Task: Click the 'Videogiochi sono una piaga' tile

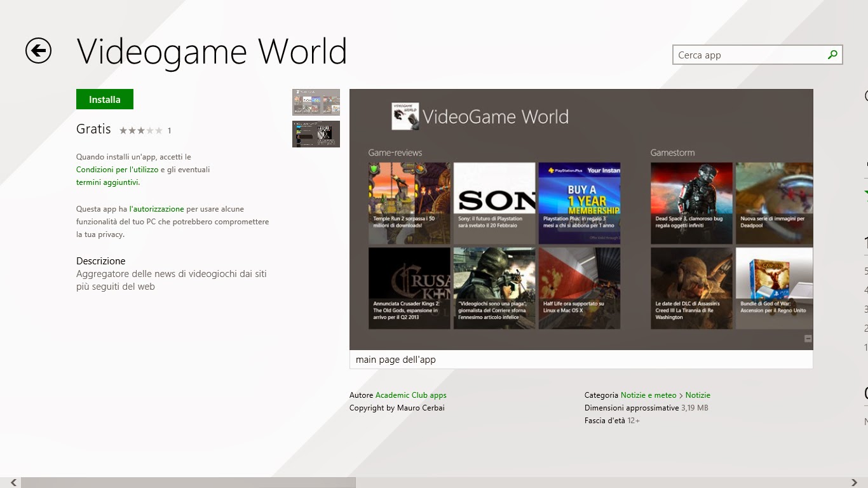Action: (494, 288)
